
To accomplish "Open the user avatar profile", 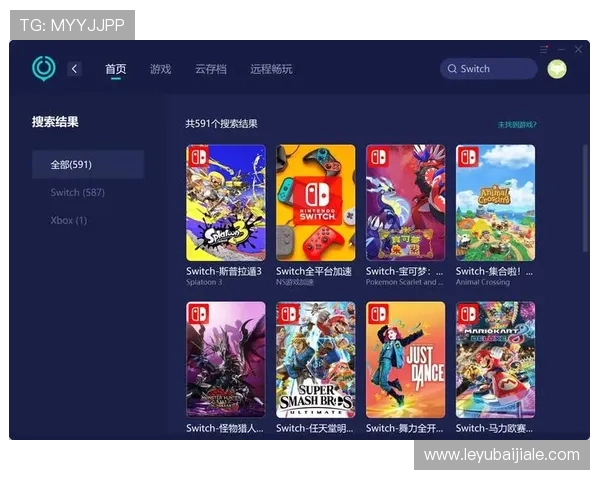I will point(557,69).
